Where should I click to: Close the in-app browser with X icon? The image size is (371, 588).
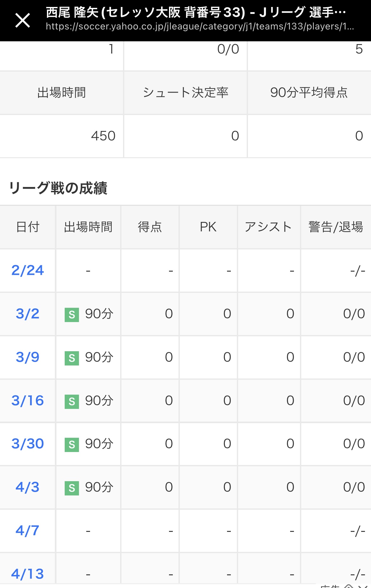point(23,21)
